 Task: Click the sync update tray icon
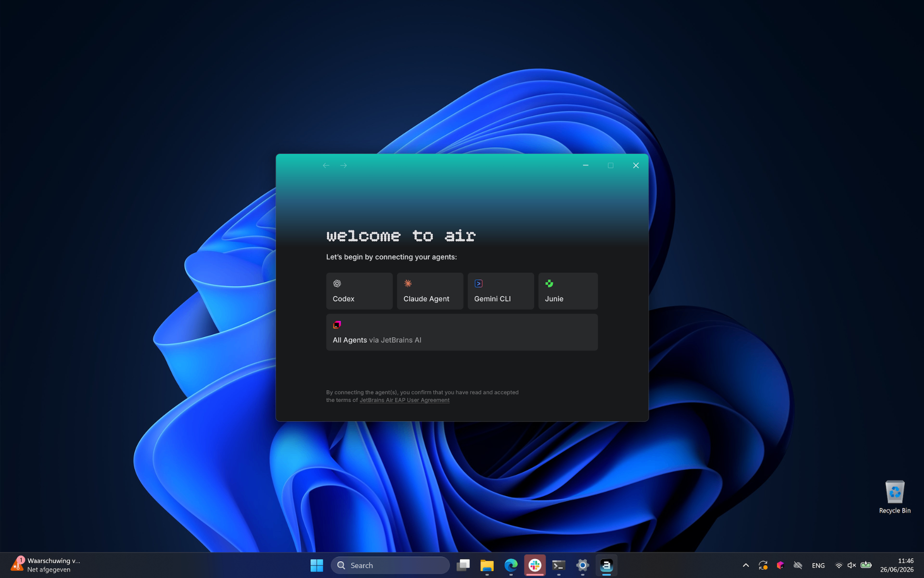(x=763, y=565)
